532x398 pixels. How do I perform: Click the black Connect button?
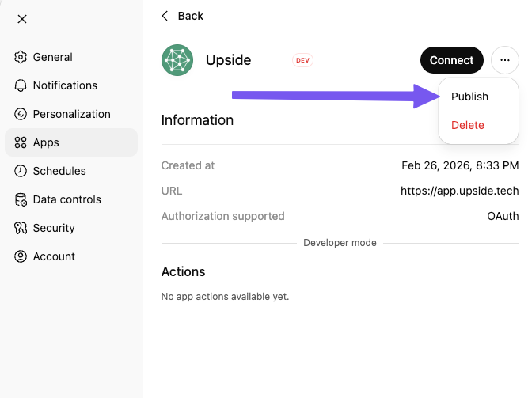tap(451, 60)
